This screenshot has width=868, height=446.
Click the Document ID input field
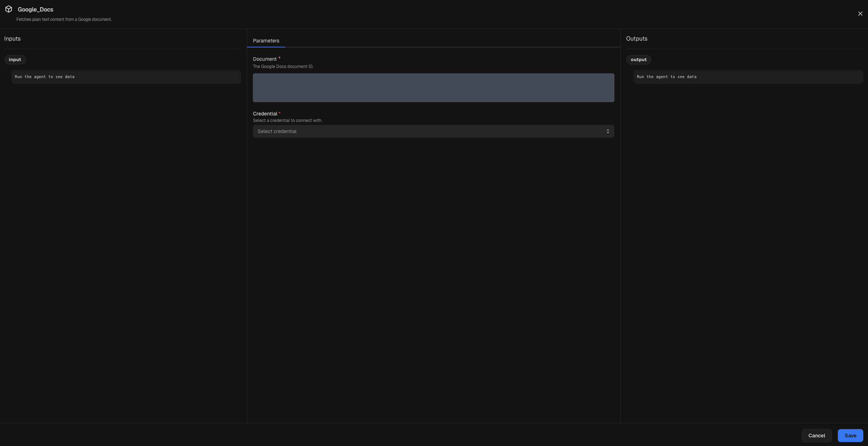[433, 87]
